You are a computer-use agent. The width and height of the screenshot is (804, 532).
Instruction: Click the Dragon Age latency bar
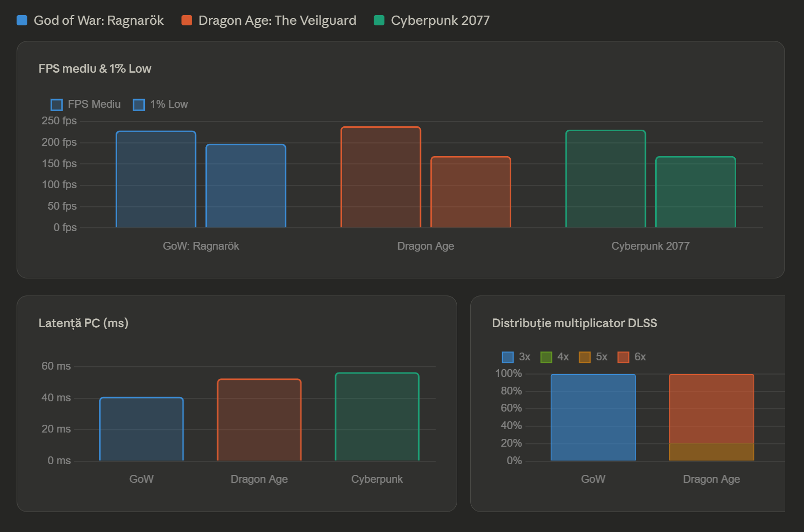click(x=259, y=420)
